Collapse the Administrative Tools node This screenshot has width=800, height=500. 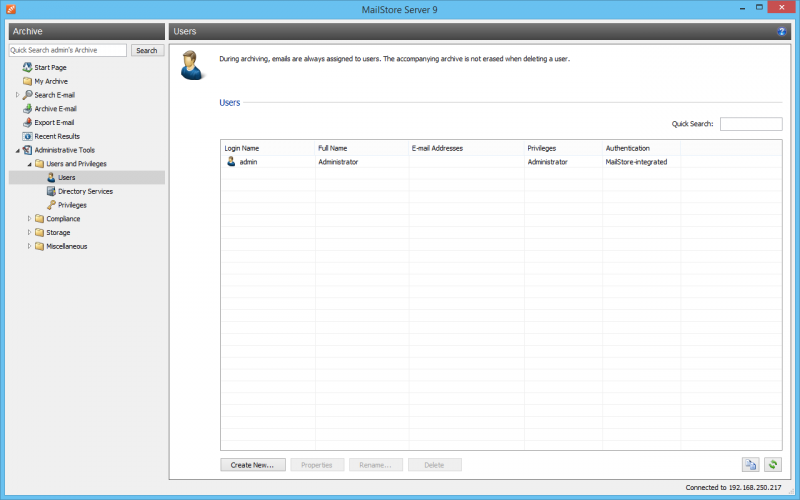17,150
